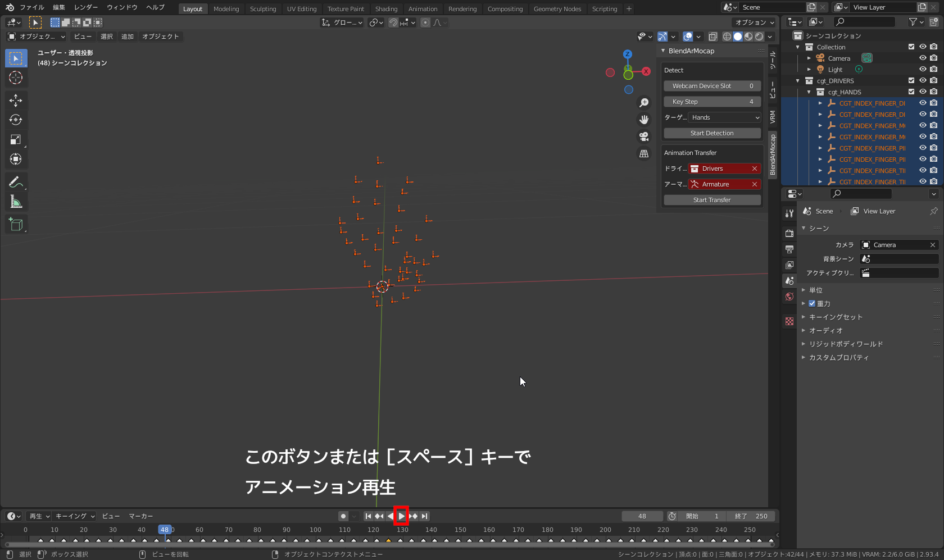Adjust the Webcam Device Slot field
Viewport: 944px width, 560px height.
712,86
